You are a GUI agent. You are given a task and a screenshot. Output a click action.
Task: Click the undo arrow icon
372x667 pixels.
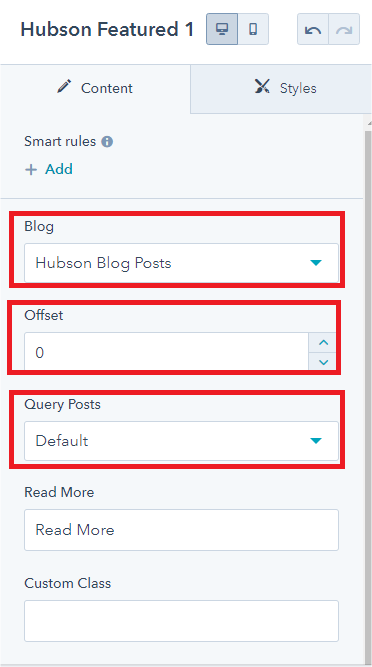coord(313,29)
